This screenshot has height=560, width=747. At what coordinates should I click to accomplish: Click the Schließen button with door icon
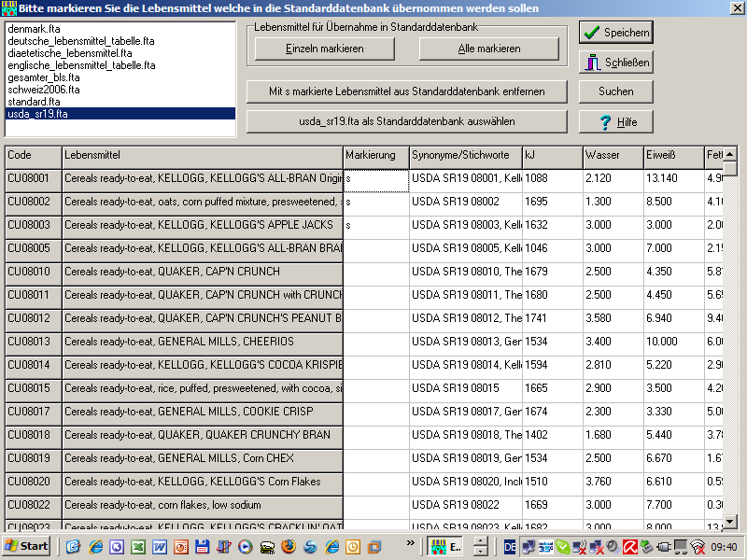click(615, 63)
